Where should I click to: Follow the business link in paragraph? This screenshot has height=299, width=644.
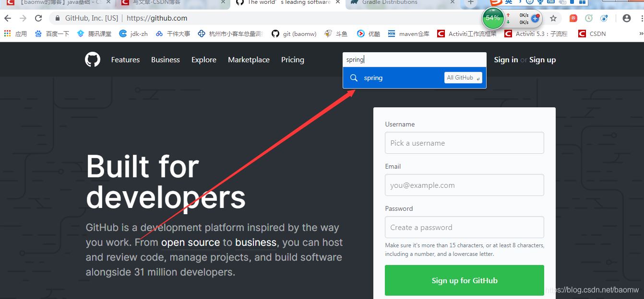256,242
